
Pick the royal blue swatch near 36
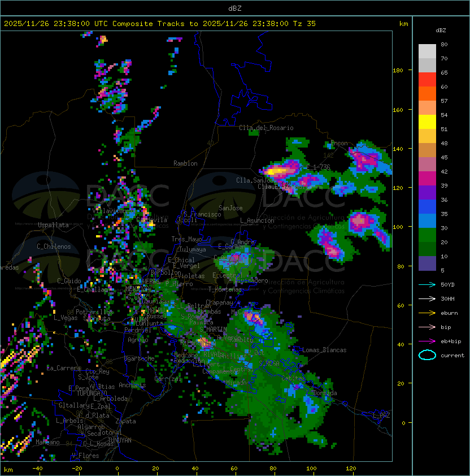[427, 206]
